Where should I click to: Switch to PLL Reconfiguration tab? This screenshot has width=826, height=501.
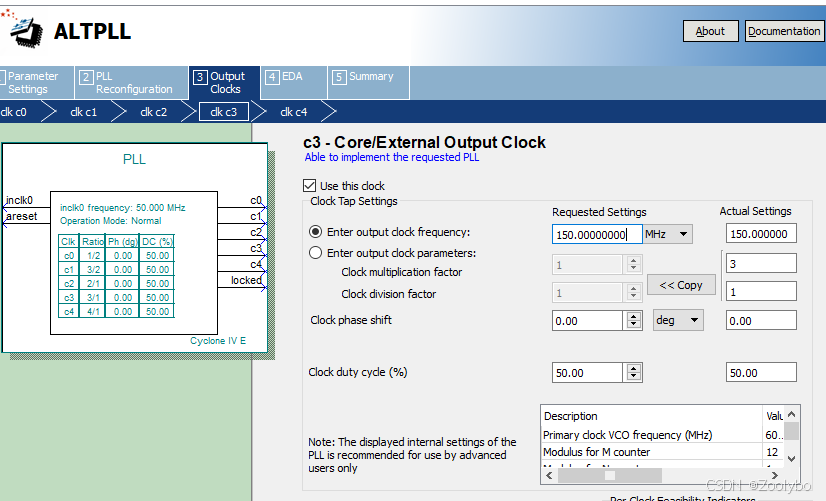(x=131, y=82)
